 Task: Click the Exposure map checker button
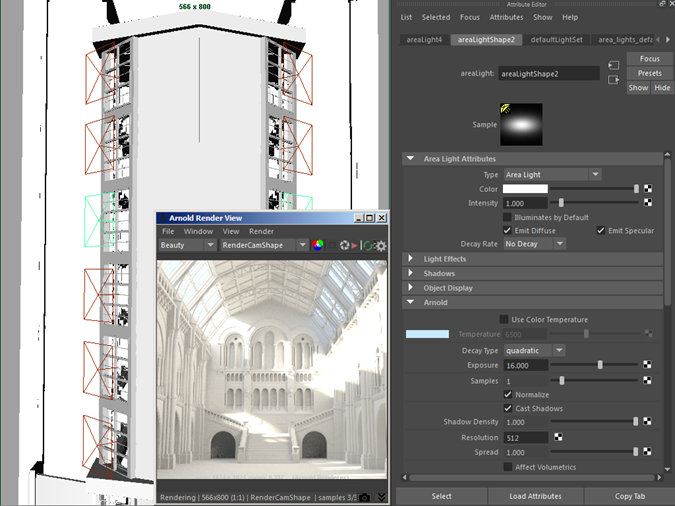tap(647, 365)
